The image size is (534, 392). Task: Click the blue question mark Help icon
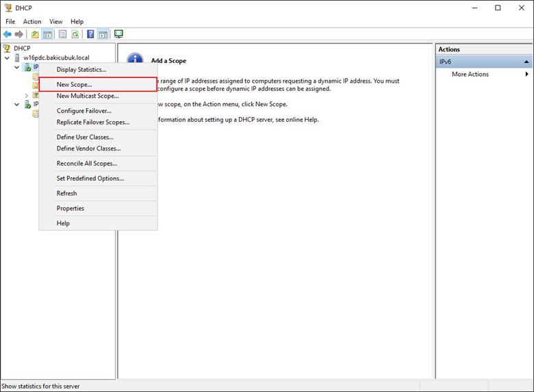(x=90, y=34)
